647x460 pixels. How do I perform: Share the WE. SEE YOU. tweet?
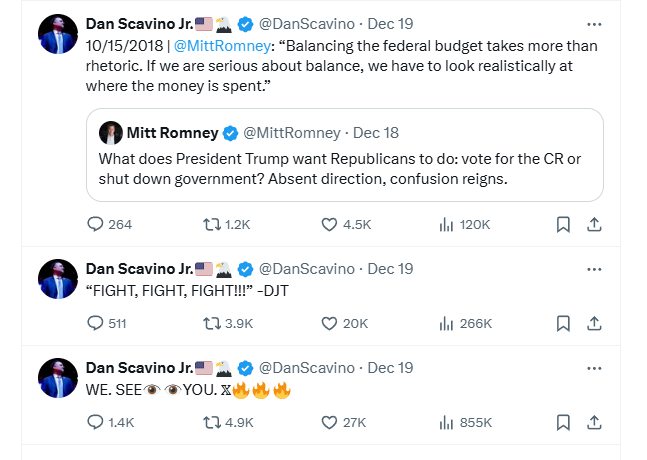click(593, 422)
